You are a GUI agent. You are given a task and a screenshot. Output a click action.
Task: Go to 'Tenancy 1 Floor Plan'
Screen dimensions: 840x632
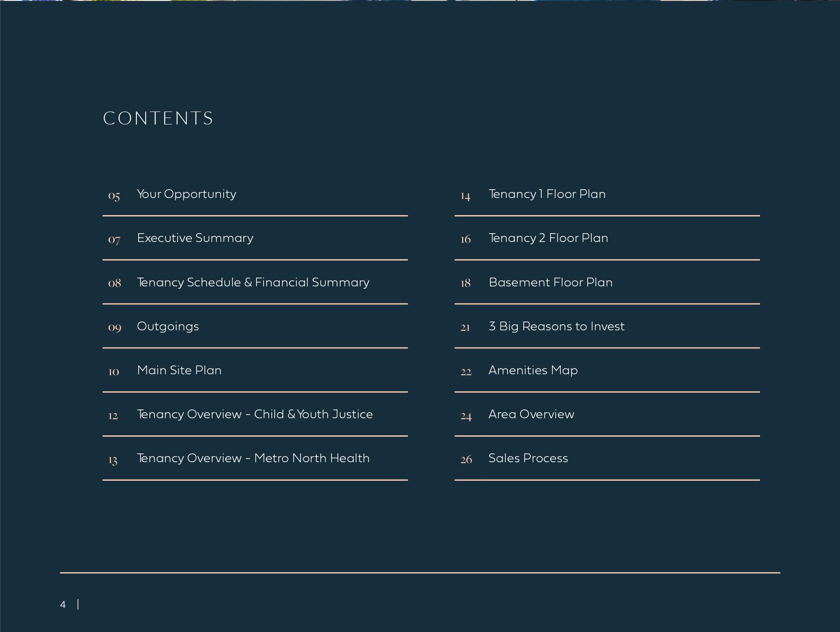tap(547, 194)
